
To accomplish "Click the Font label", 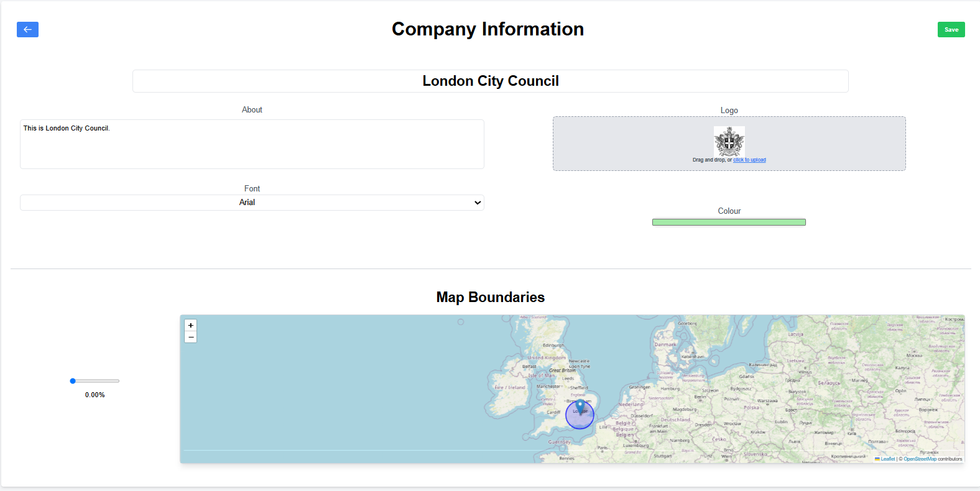I will (x=252, y=188).
